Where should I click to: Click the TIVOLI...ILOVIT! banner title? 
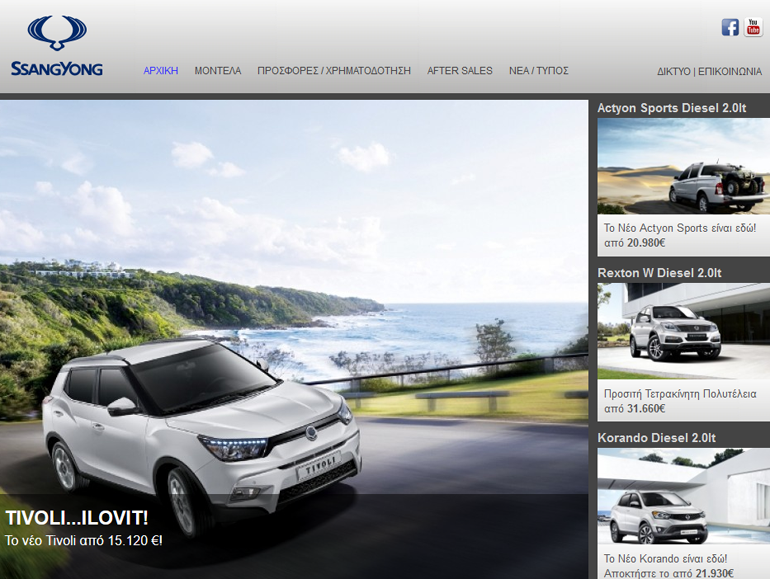(77, 518)
